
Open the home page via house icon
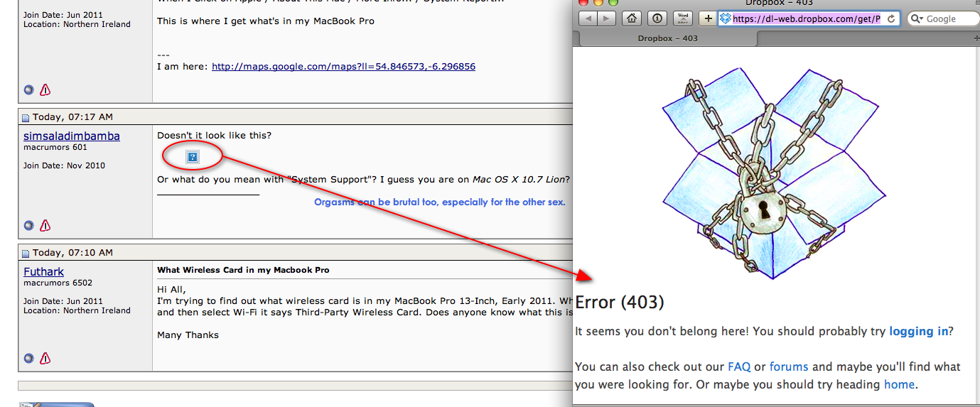pyautogui.click(x=632, y=18)
